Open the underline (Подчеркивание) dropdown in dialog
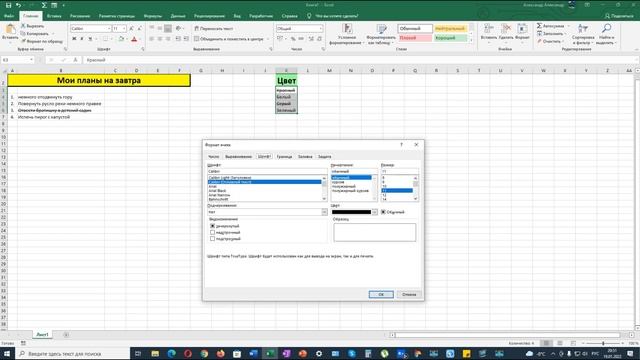Viewport: 640px width, 360px height. (324, 212)
